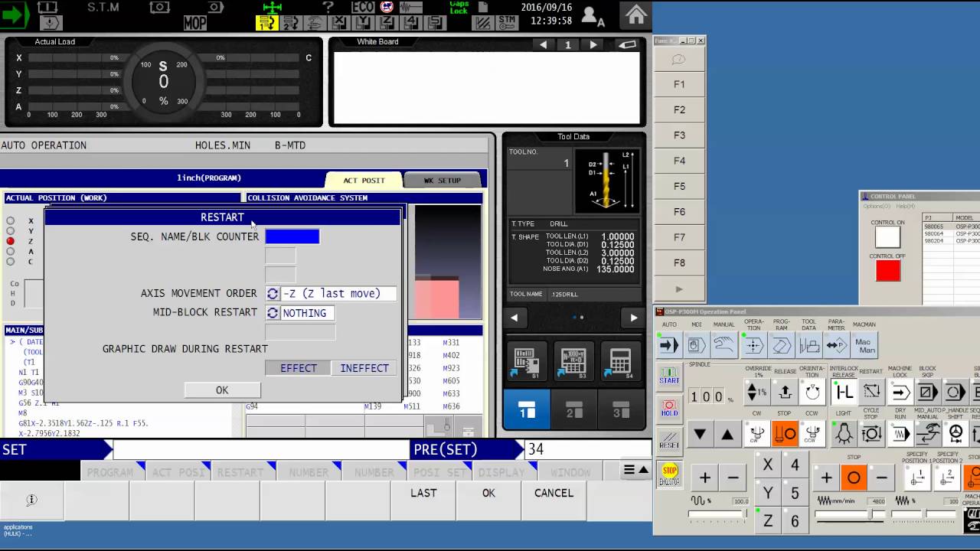Switch to ACT POSIT tab
Screen dimensions: 980x551
pyautogui.click(x=364, y=181)
